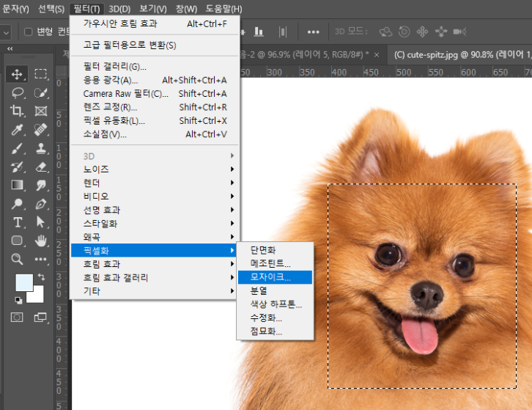Collapse the toolbar with double-arrow
Viewport: 532px width, 410px height.
click(x=10, y=49)
